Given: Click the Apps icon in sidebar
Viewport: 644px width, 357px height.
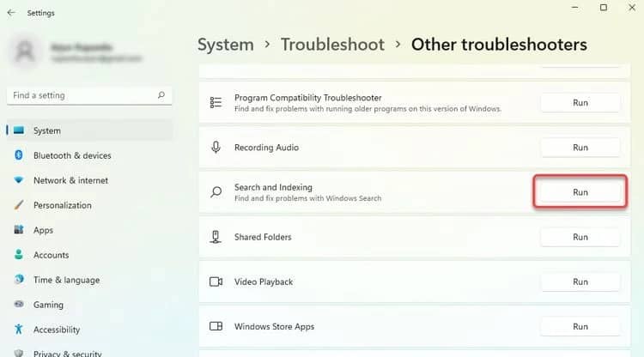Looking at the screenshot, I should tap(19, 230).
